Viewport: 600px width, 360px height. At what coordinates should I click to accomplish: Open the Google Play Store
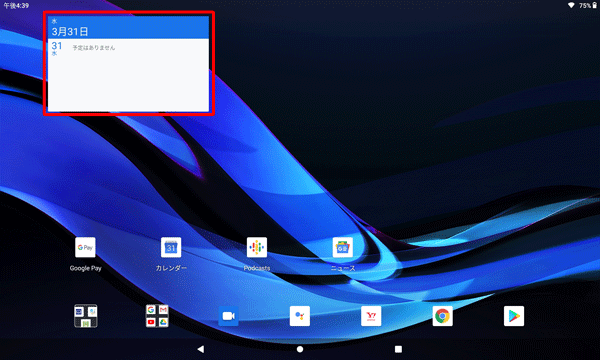(514, 316)
